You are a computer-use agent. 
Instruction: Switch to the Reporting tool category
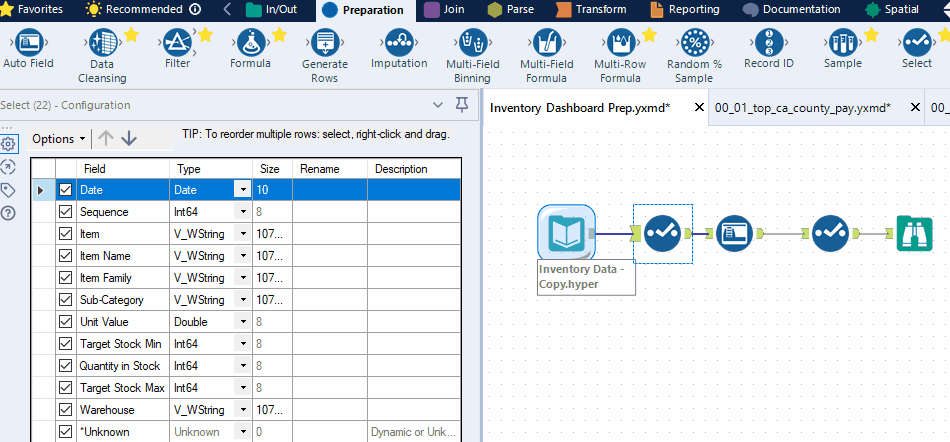click(x=685, y=10)
